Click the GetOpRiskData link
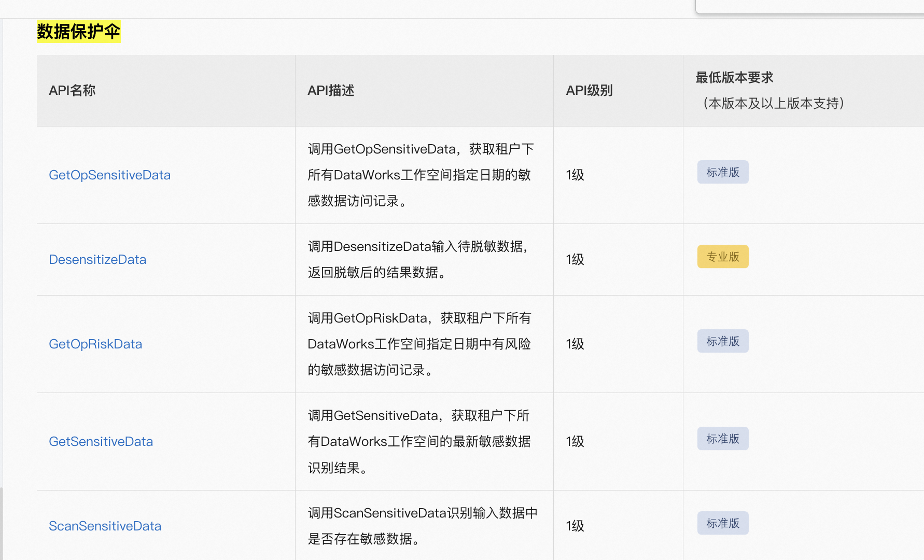 [x=95, y=344]
